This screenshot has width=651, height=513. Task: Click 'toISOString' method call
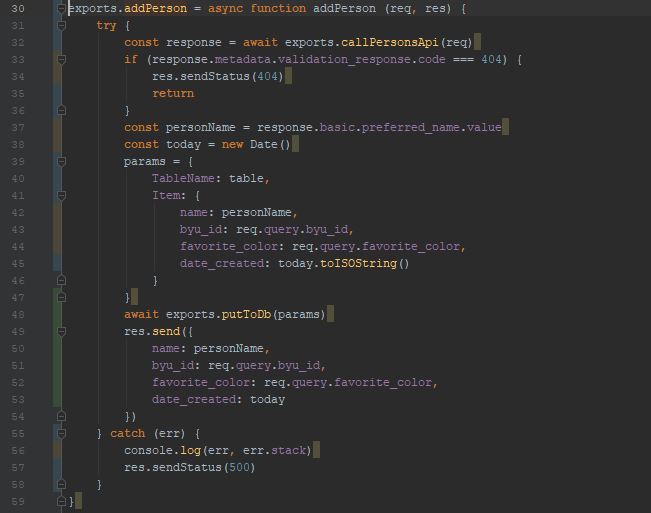coord(358,264)
